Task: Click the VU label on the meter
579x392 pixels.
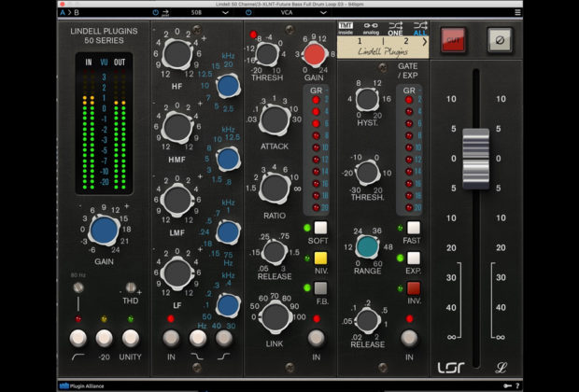Action: tap(105, 62)
